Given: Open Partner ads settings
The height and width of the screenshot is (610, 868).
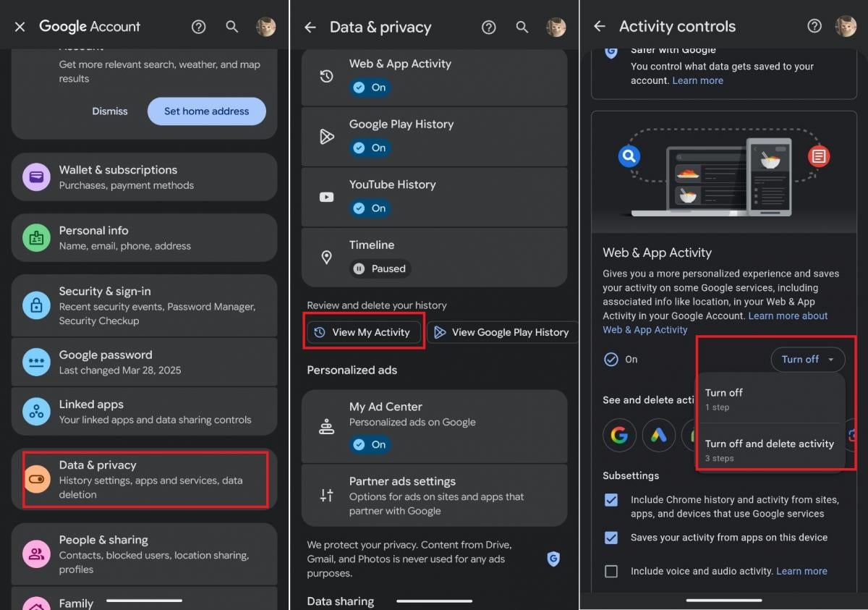Looking at the screenshot, I should click(x=434, y=496).
